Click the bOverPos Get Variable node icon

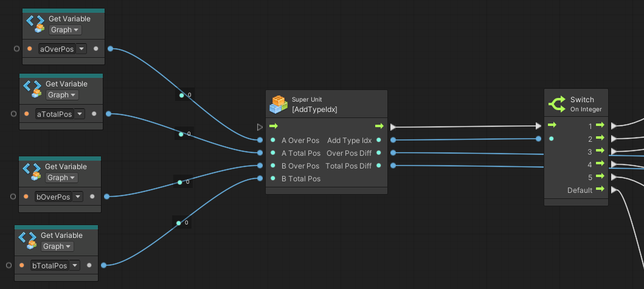32,172
